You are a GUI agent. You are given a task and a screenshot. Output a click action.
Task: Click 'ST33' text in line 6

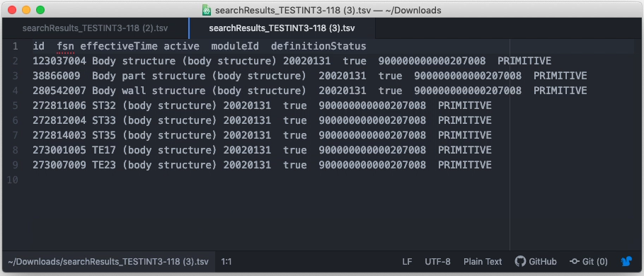(104, 120)
